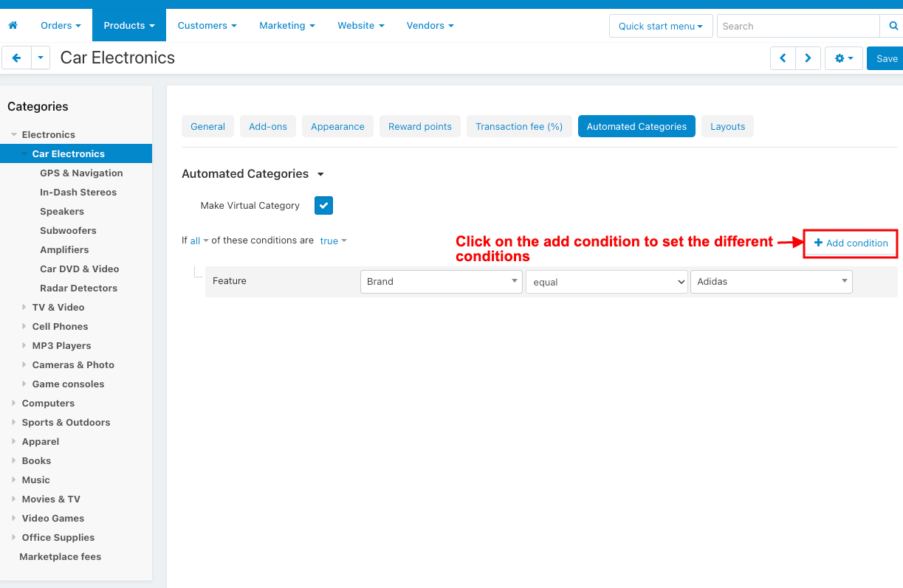The width and height of the screenshot is (903, 588).
Task: Open the Brand feature dropdown
Action: [441, 281]
